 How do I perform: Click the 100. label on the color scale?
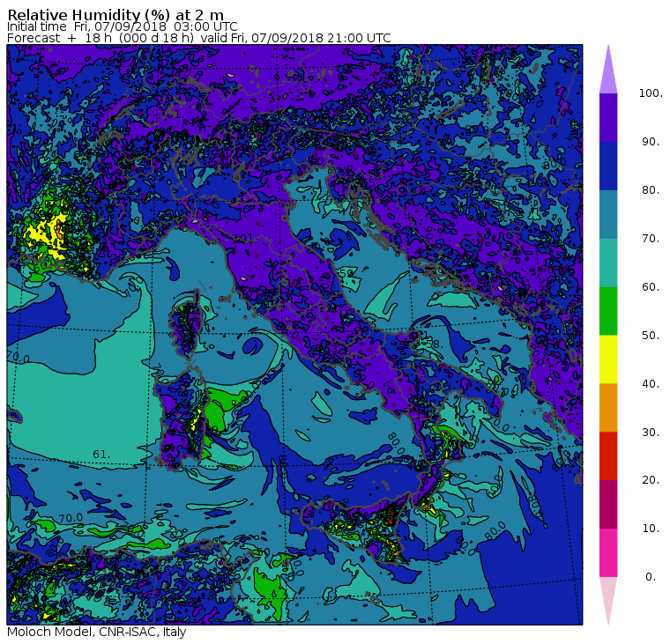tap(651, 93)
